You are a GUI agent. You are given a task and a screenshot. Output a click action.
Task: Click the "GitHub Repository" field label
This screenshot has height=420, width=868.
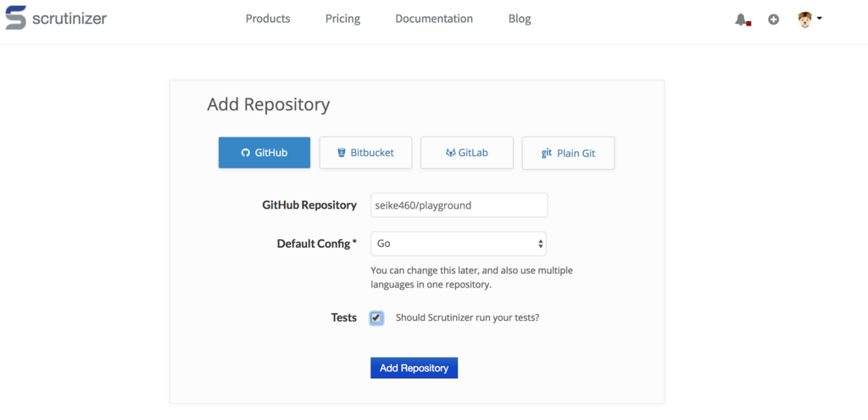pos(309,205)
